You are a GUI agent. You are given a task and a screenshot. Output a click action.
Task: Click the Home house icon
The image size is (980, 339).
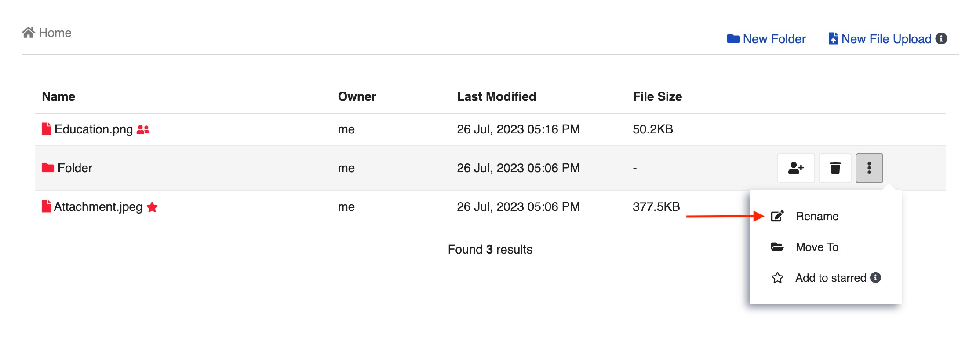point(29,33)
